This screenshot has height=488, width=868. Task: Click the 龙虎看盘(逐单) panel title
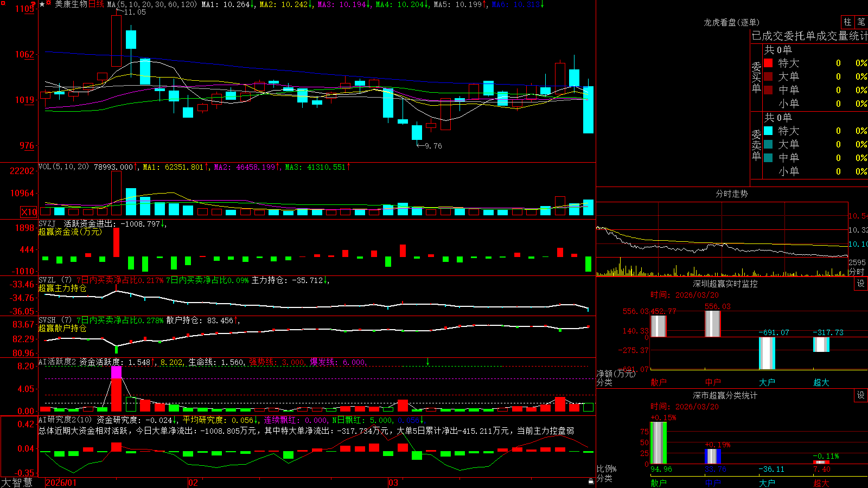tap(731, 22)
